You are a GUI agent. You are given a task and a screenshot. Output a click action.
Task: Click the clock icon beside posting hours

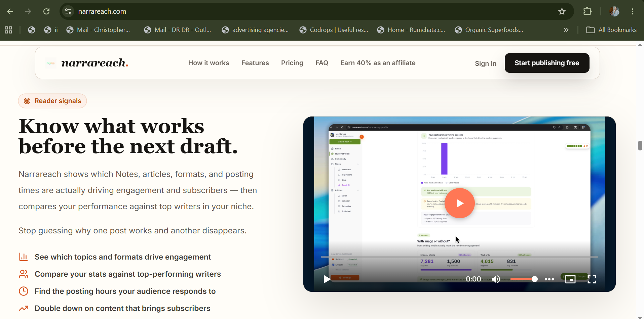coord(24,291)
